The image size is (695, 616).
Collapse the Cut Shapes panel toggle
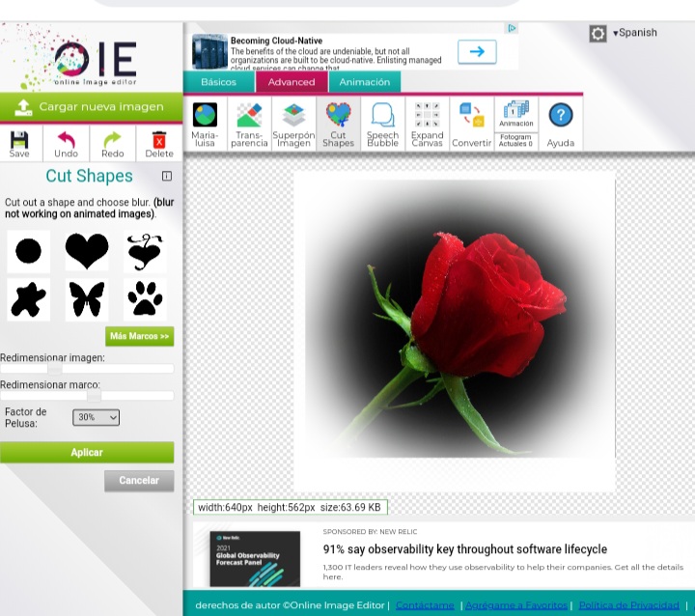coord(167,177)
